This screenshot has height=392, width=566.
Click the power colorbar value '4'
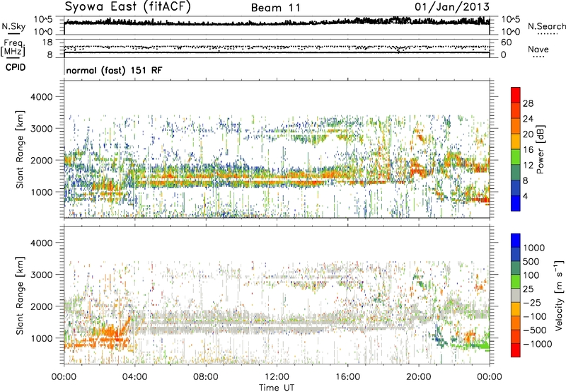(x=526, y=196)
